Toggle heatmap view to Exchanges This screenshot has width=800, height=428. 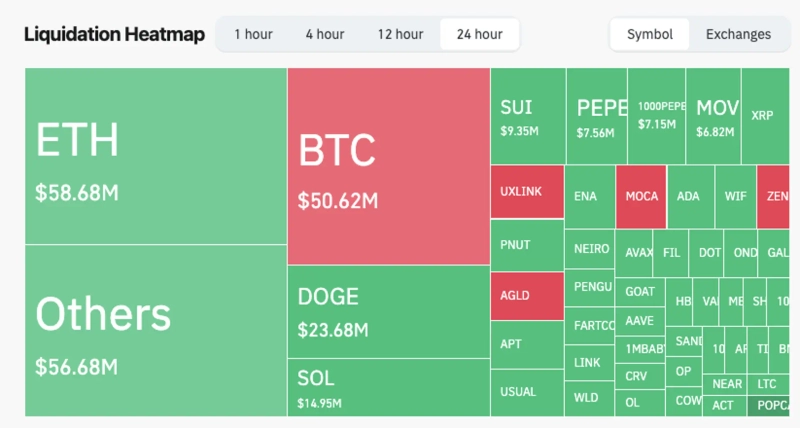(x=738, y=34)
